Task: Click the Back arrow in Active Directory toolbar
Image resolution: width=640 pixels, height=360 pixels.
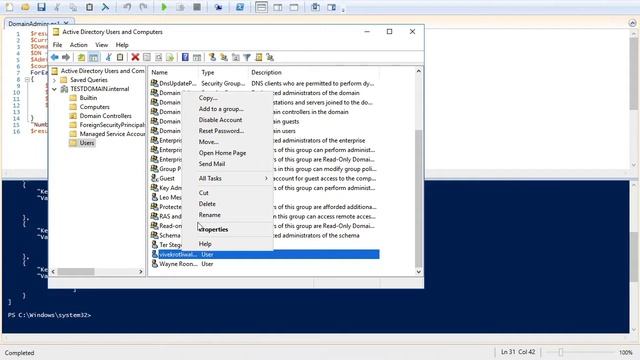Action: [55, 57]
